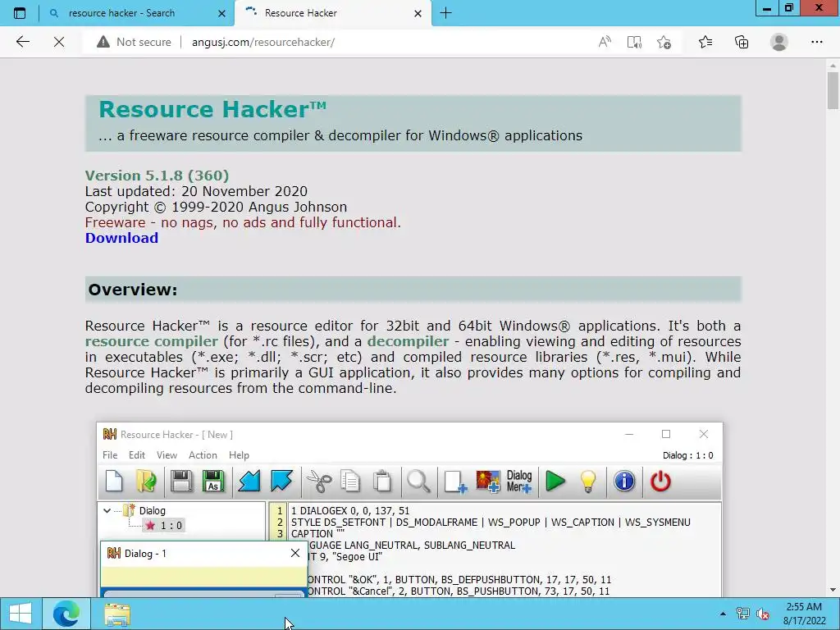Click the Paste clipboard toolbar icon

[382, 481]
